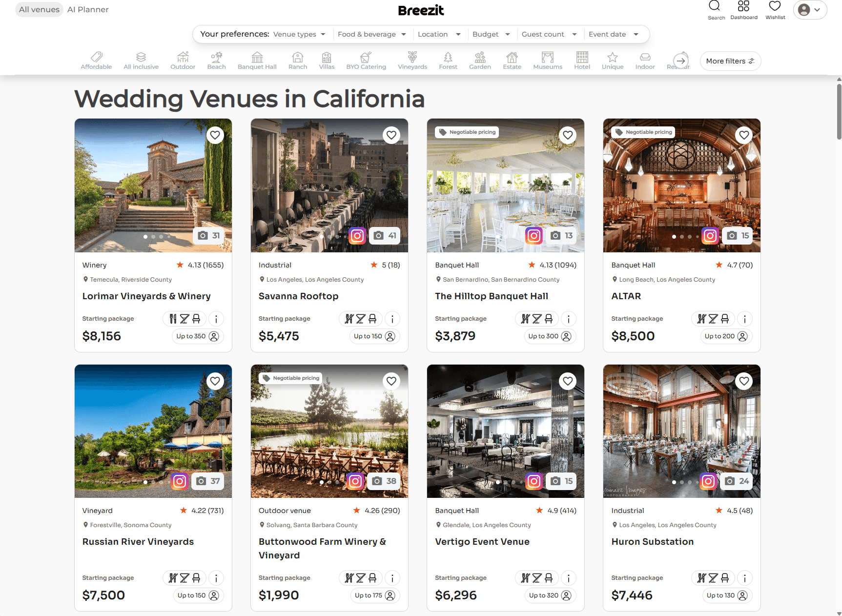Image resolution: width=842 pixels, height=616 pixels.
Task: Select the Banquet Hall category filter
Action: 257,61
